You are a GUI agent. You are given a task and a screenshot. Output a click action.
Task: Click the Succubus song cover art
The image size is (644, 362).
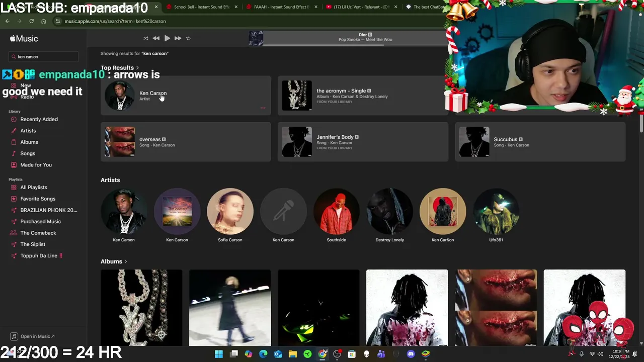tap(474, 142)
